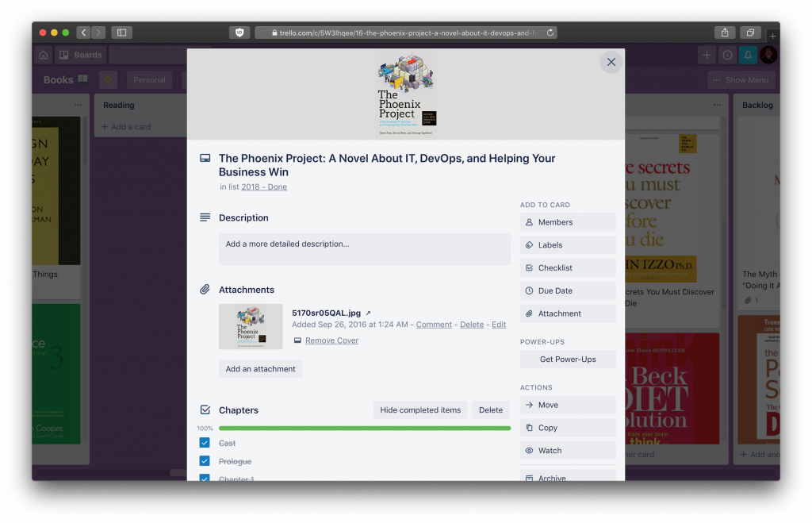Watch this card
The image size is (812, 523).
coord(568,451)
